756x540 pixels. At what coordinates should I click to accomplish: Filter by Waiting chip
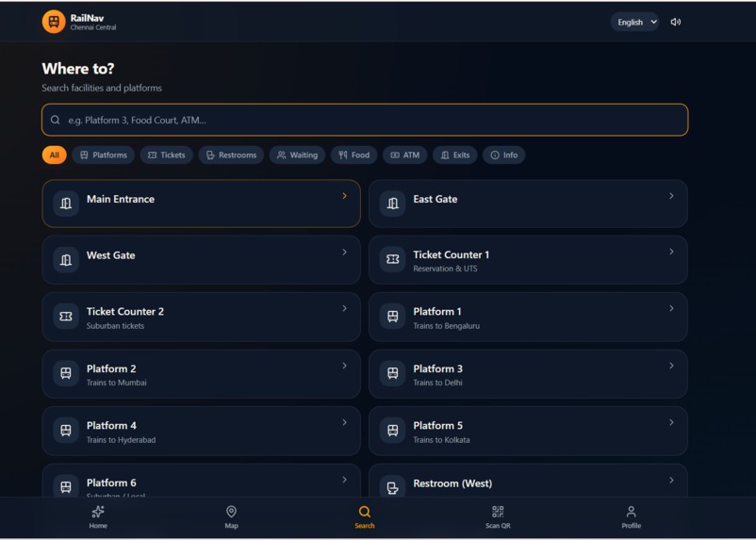(297, 155)
